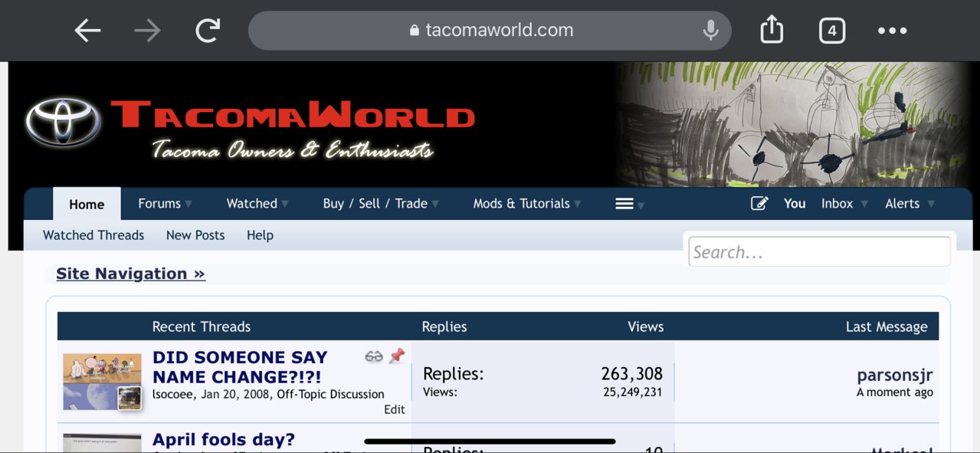Screen dimensions: 980x453
Task: Click the Toyota logo emblem
Action: [x=63, y=121]
